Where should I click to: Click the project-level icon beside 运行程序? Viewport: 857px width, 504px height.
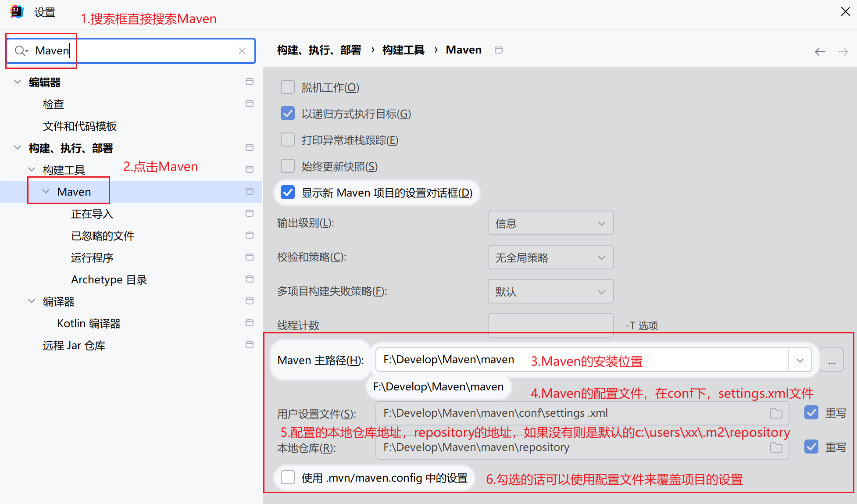pos(250,257)
